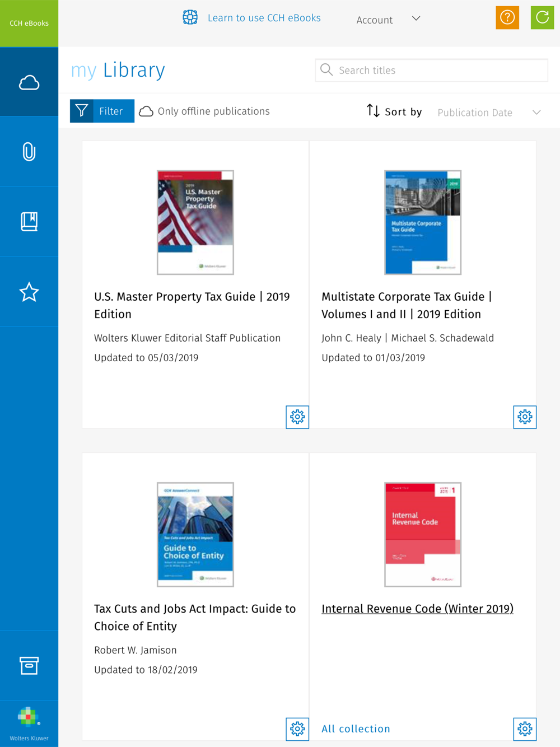Open Guide to Choice of Entity cover

[195, 534]
